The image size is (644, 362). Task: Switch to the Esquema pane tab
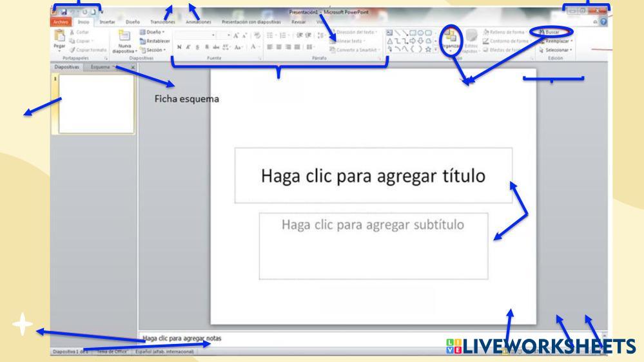click(101, 66)
